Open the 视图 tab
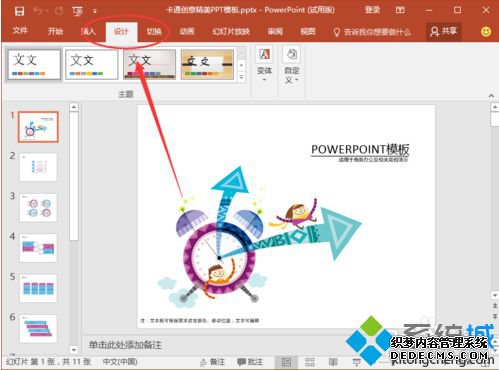This screenshot has width=499, height=370. (x=307, y=31)
